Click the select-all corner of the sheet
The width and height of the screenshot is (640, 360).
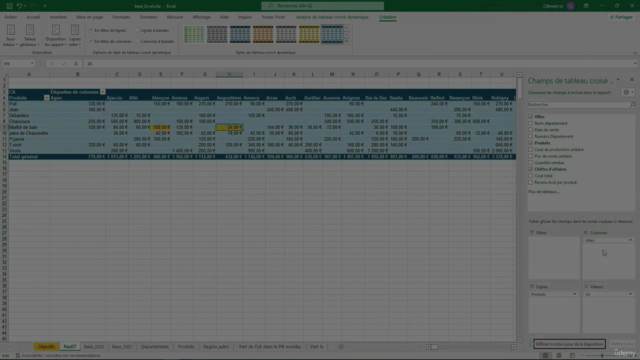tap(5, 75)
